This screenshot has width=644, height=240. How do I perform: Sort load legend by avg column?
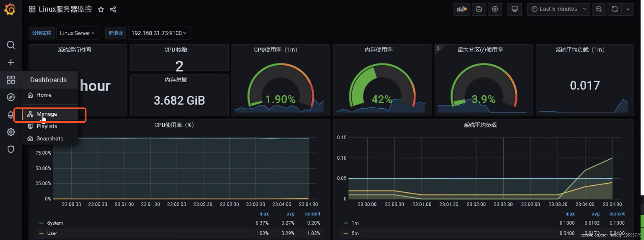(x=595, y=214)
